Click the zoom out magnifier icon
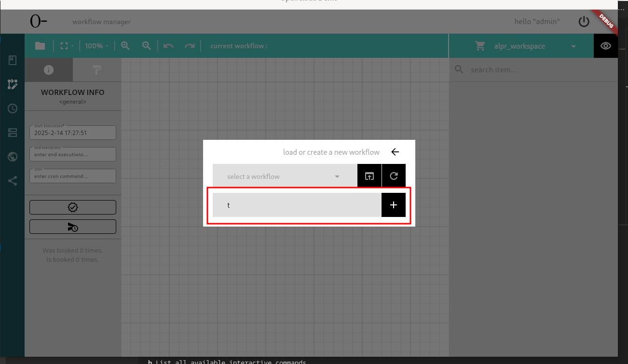 pyautogui.click(x=147, y=46)
